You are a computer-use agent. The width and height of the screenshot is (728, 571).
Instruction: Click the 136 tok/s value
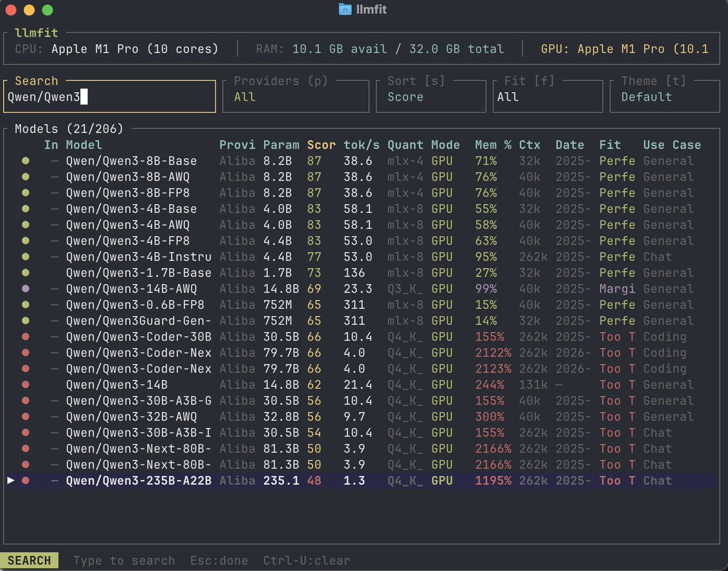[x=354, y=273]
